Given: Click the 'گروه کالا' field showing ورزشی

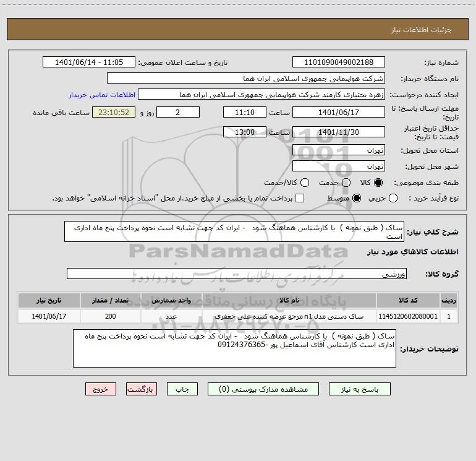Looking at the screenshot, I should [236, 274].
